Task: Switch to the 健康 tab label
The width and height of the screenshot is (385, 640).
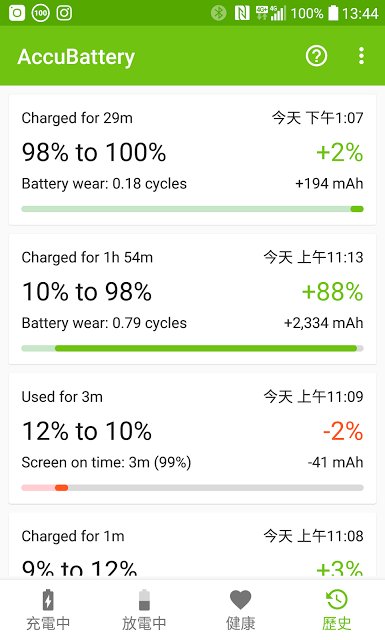Action: (x=240, y=624)
